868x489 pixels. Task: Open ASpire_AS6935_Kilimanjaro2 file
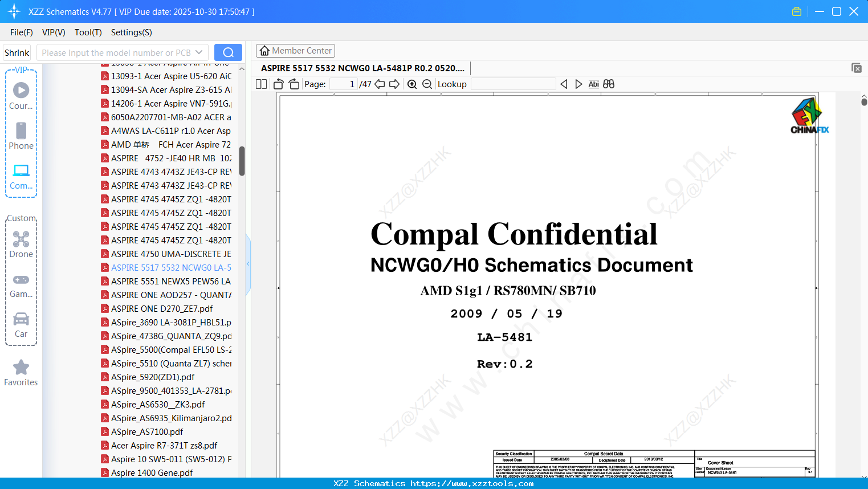coord(166,418)
